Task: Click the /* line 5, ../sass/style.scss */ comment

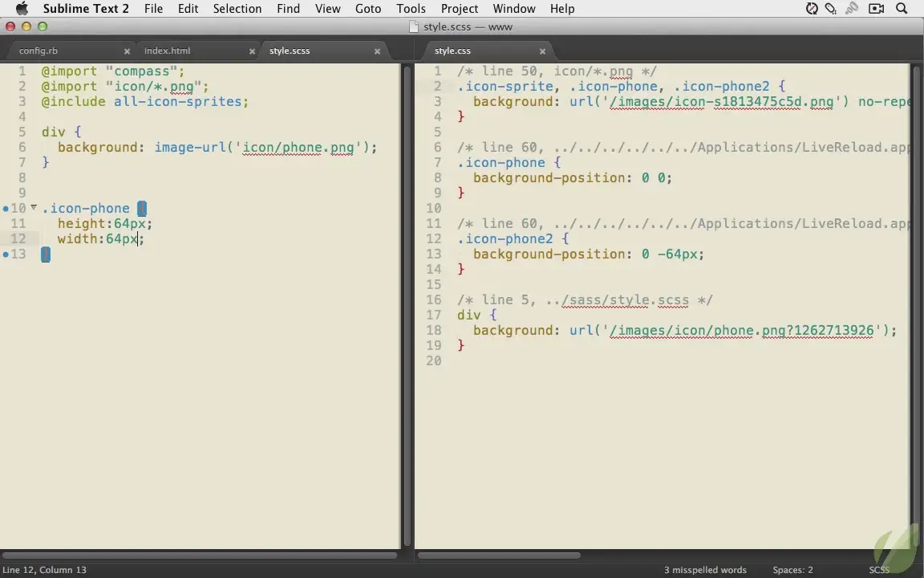Action: click(x=586, y=300)
